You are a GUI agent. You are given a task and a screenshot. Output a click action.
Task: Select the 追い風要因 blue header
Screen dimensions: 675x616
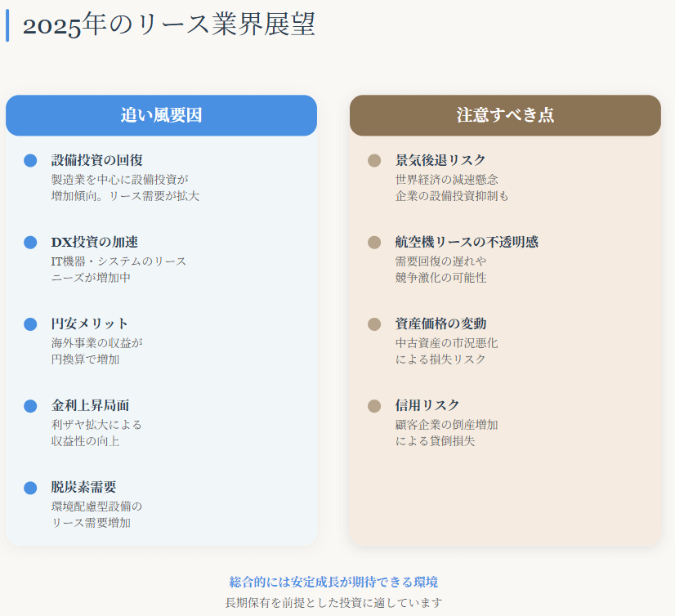click(161, 115)
